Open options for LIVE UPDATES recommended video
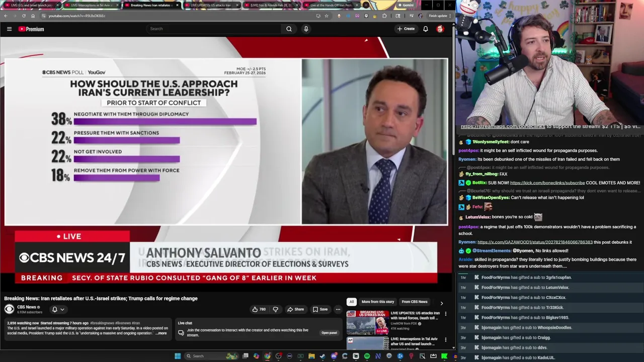The height and width of the screenshot is (362, 644). 445,314
